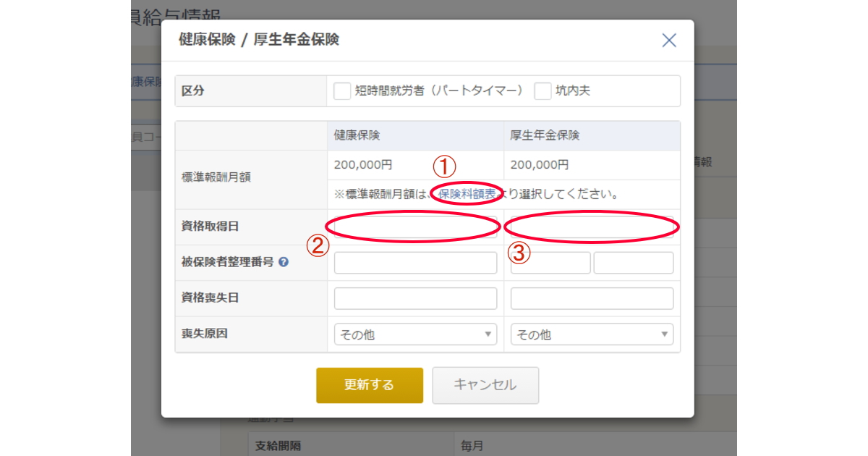This screenshot has width=868, height=456.
Task: Click the 厚生年金保険 資格喪失日 field
Action: 592,298
